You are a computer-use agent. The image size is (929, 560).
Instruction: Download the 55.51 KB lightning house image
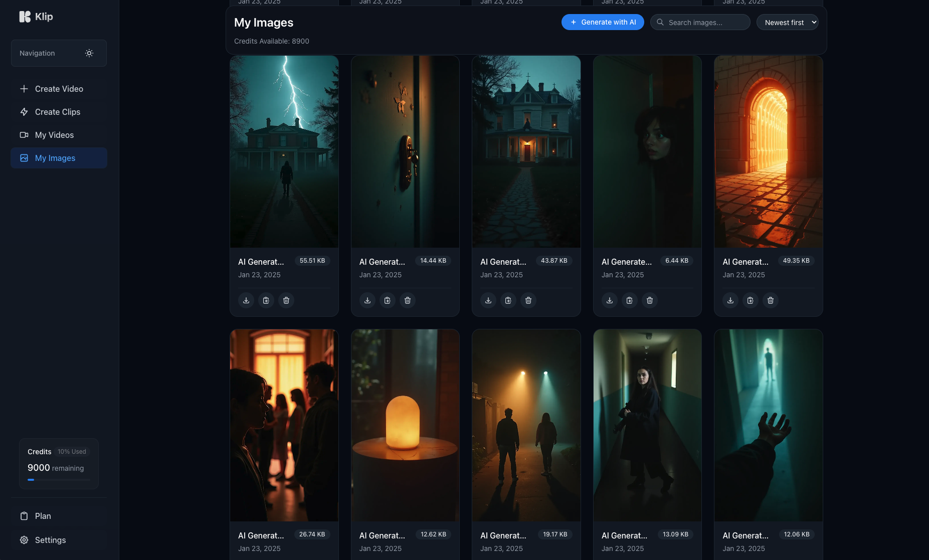click(x=246, y=300)
